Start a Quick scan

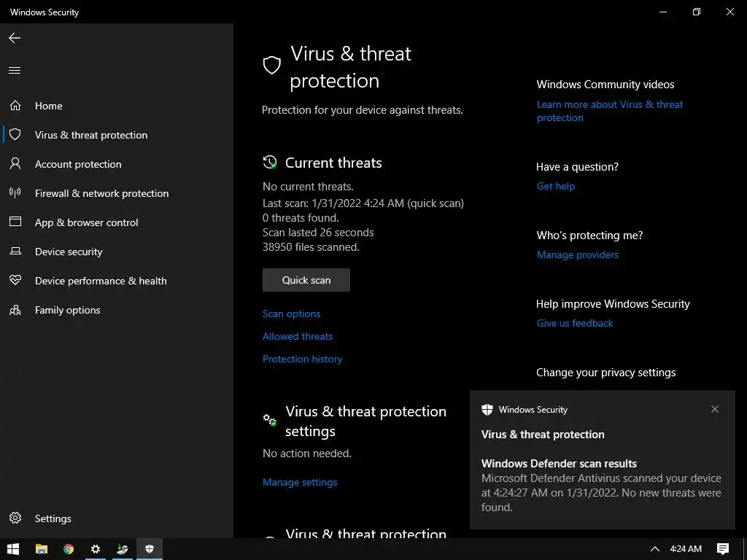tap(306, 280)
